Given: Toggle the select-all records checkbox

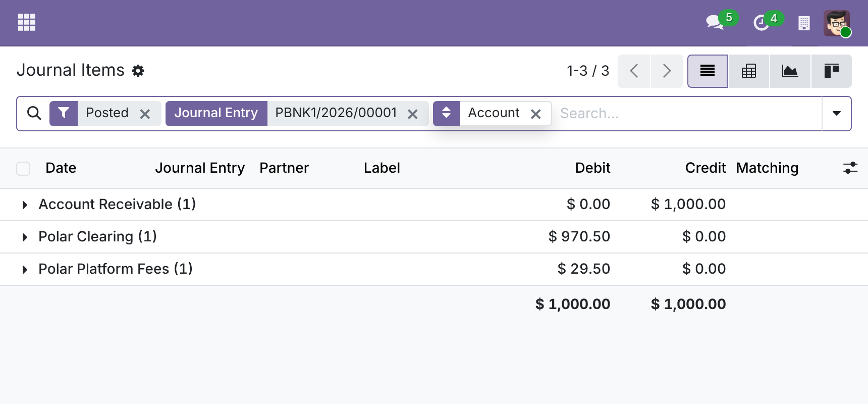Looking at the screenshot, I should pyautogui.click(x=23, y=168).
